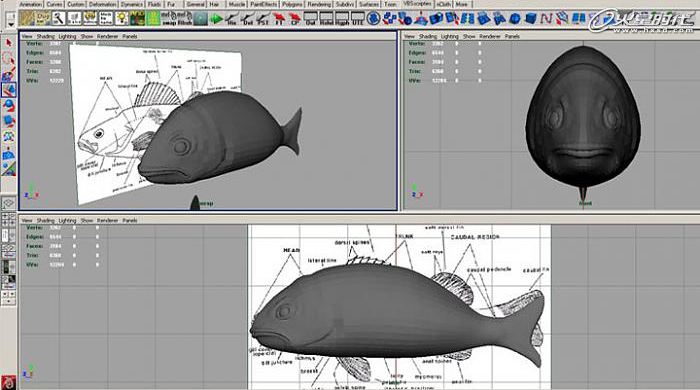Choose the Lasso select tool
Image resolution: width=700 pixels, height=390 pixels.
click(8, 58)
